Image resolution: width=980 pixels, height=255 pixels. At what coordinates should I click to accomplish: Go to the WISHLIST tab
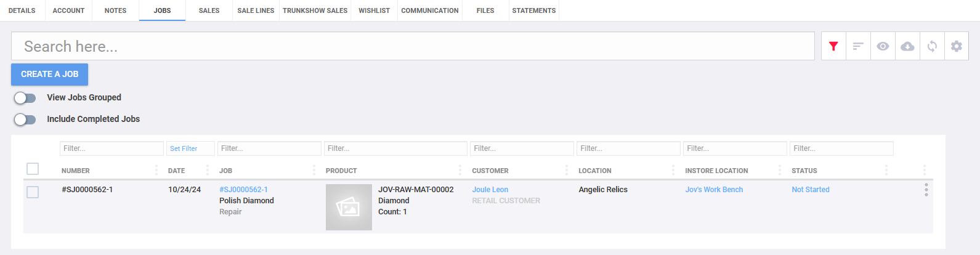(375, 10)
